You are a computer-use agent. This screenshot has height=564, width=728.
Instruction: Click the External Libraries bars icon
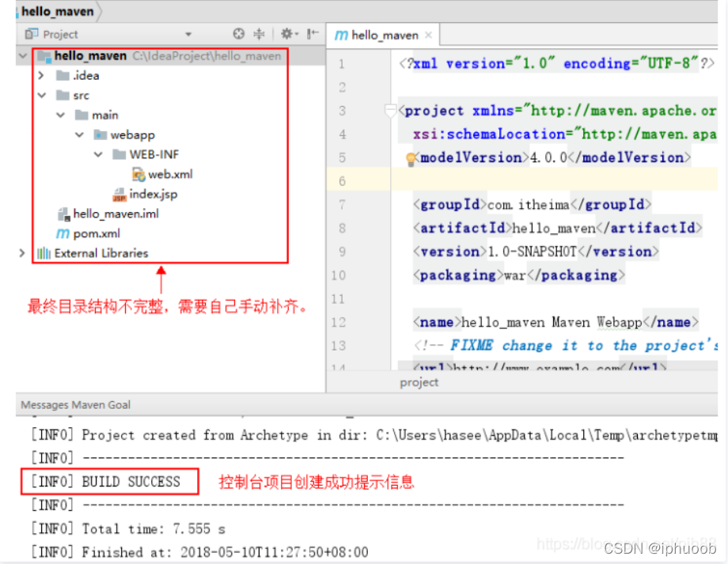(44, 253)
